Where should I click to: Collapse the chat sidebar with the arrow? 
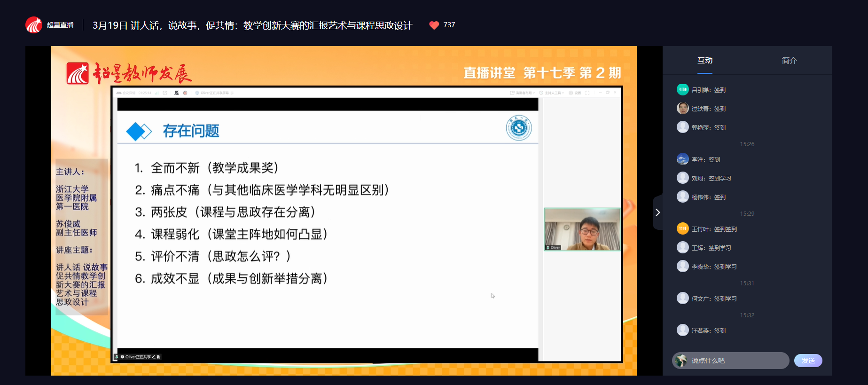pyautogui.click(x=657, y=212)
